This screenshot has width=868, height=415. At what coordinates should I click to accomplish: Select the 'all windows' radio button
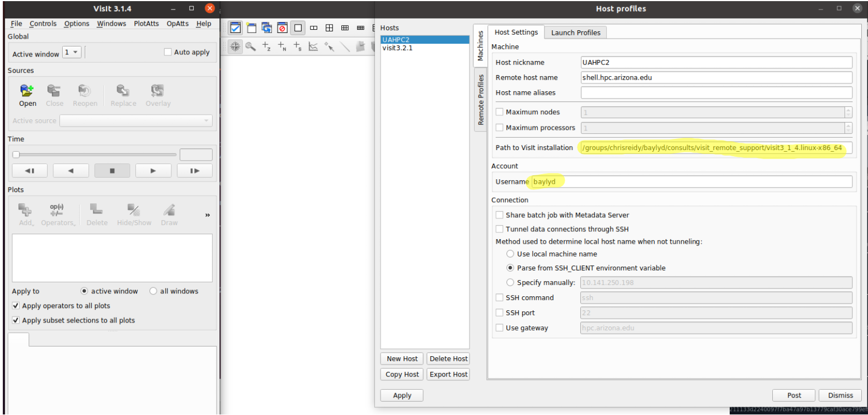153,291
